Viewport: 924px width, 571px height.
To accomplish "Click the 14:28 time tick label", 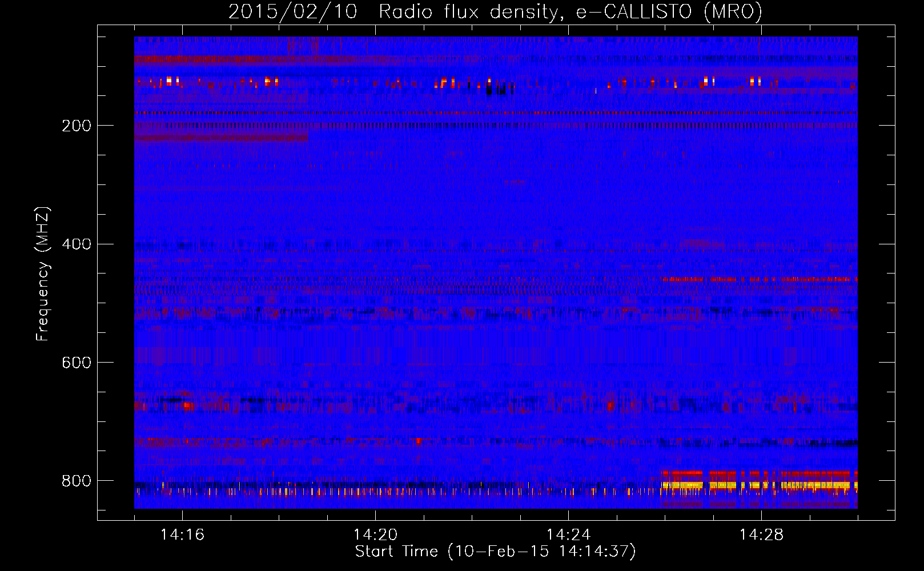I will coord(761,534).
